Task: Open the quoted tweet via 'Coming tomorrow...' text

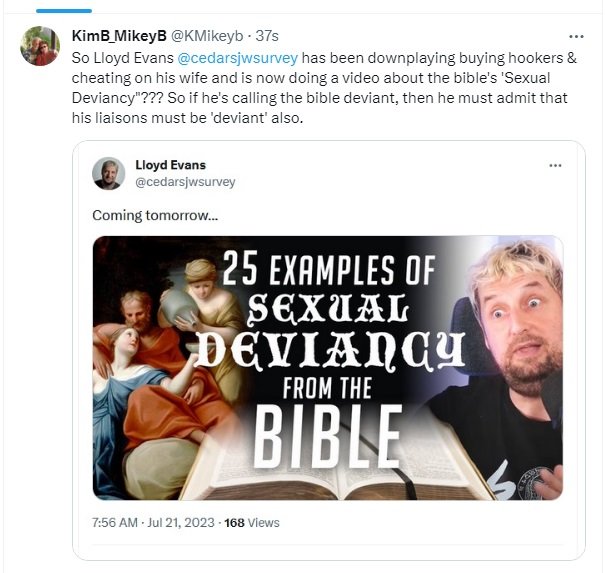Action: click(155, 215)
